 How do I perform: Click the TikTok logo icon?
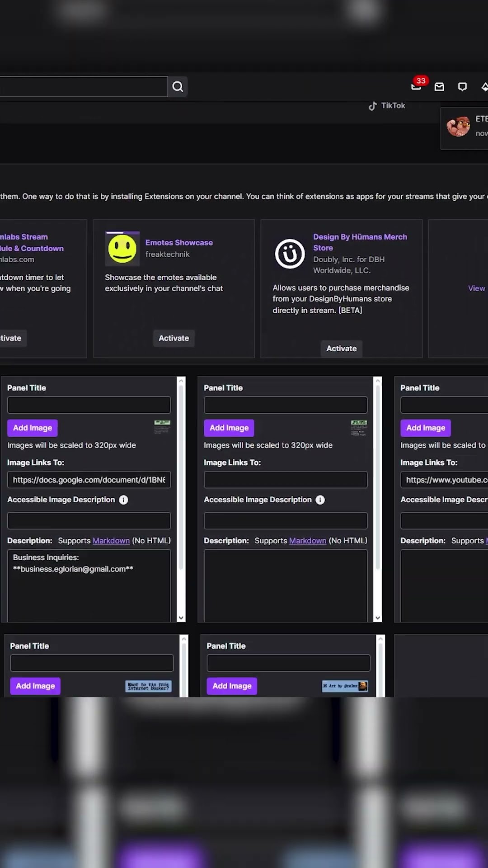tap(372, 106)
